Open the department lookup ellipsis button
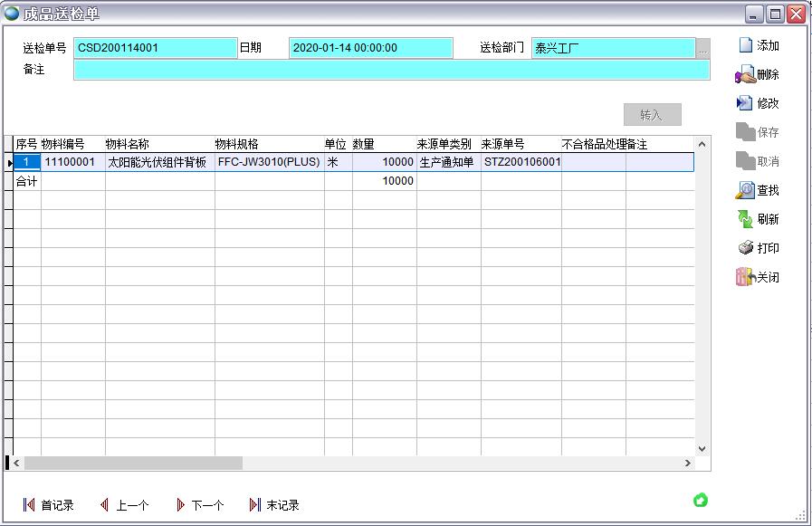The height and width of the screenshot is (526, 812). click(703, 49)
